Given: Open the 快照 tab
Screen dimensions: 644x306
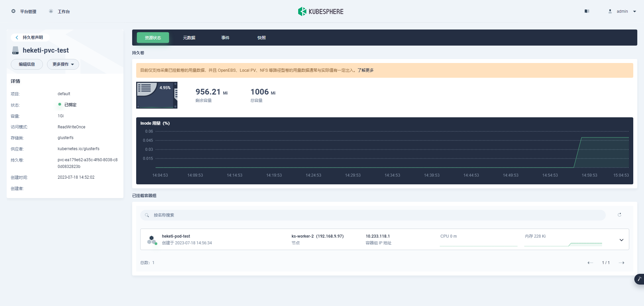Looking at the screenshot, I should coord(262,38).
